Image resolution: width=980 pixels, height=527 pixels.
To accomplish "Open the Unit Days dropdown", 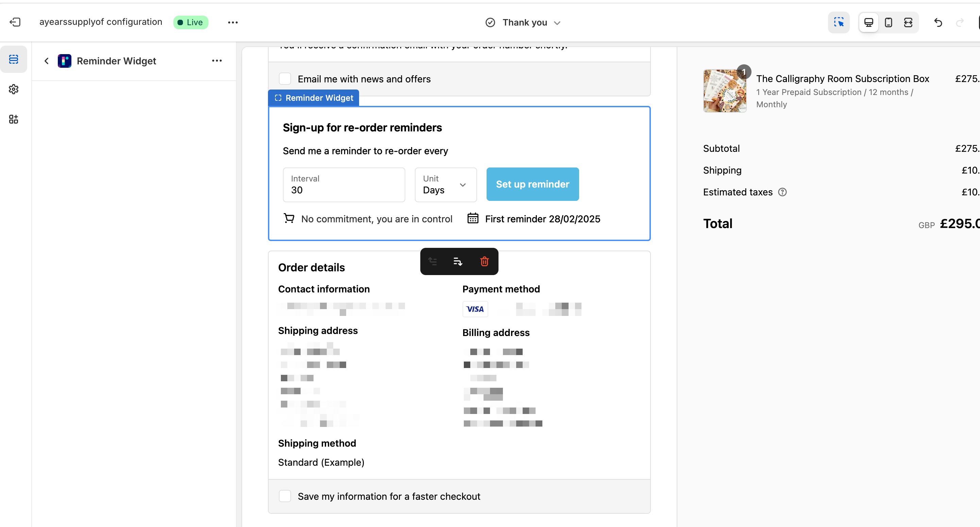I will [x=445, y=185].
